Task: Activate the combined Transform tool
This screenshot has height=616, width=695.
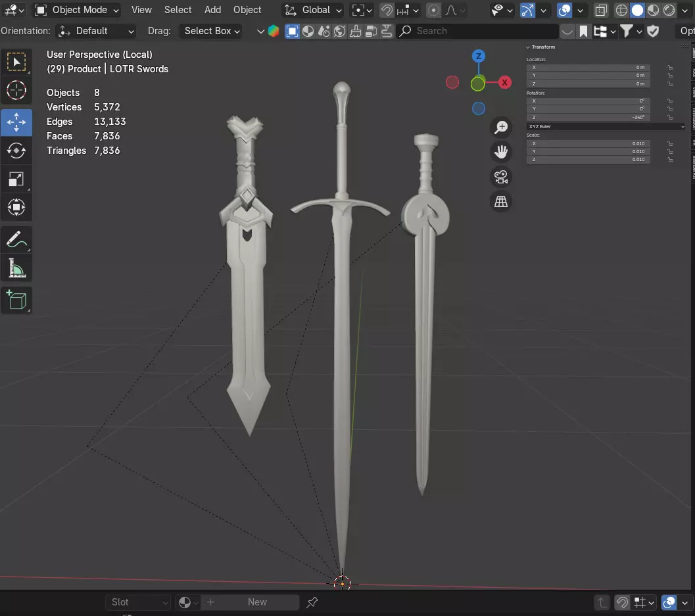Action: point(16,207)
